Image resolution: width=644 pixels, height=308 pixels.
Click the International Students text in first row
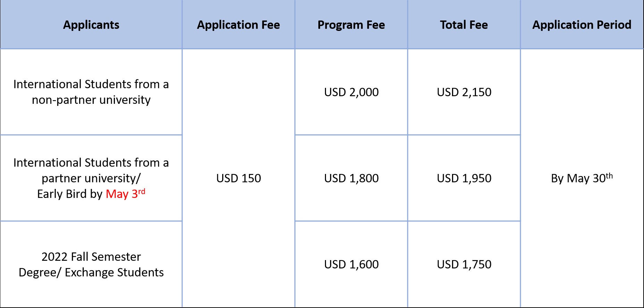point(72,84)
